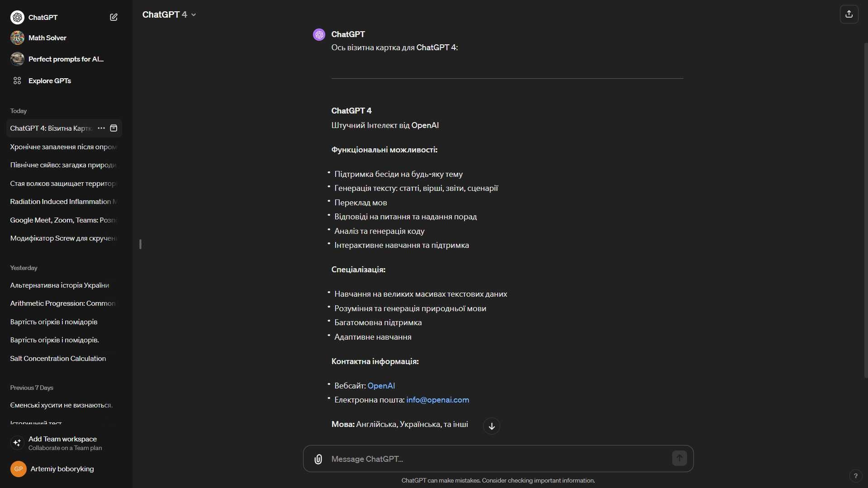Open chat Вартість огірків і помідорів. with period
868x488 pixels.
(64, 340)
